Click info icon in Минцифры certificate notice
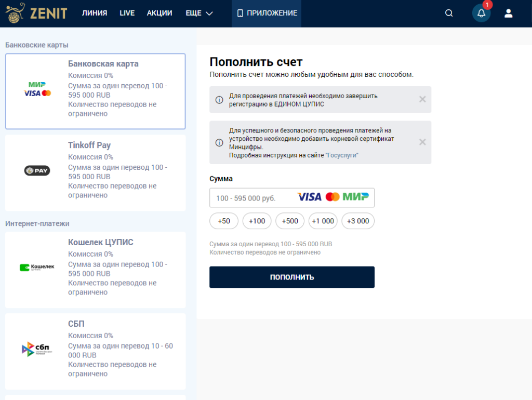This screenshot has height=400, width=532. click(x=219, y=142)
